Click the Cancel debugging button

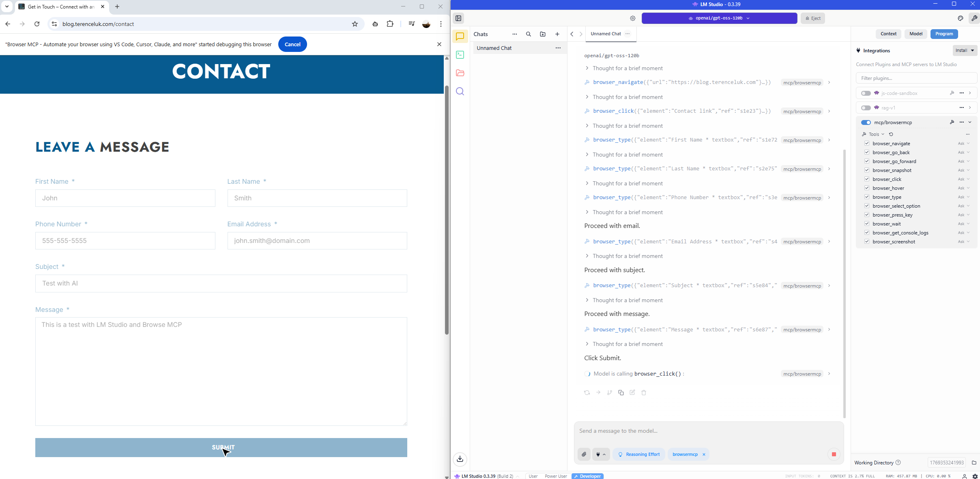click(292, 44)
